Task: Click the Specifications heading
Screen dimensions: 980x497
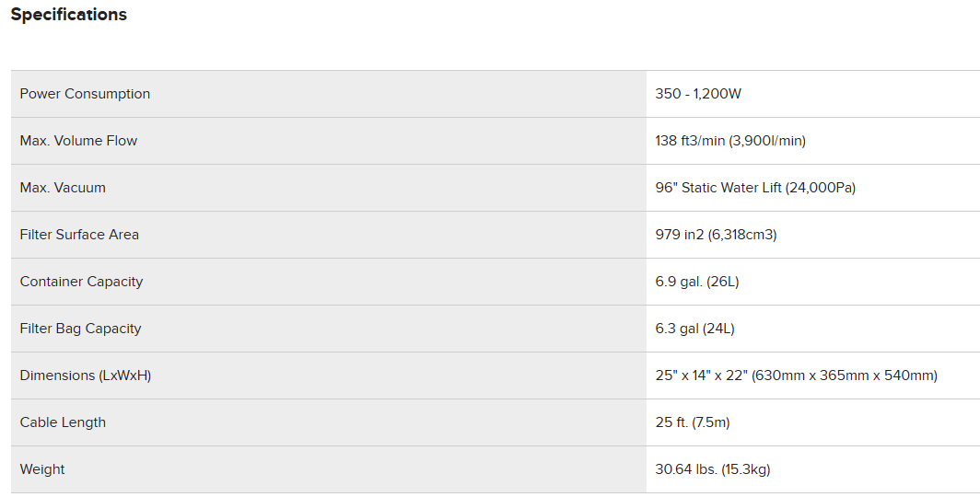Action: tap(69, 15)
